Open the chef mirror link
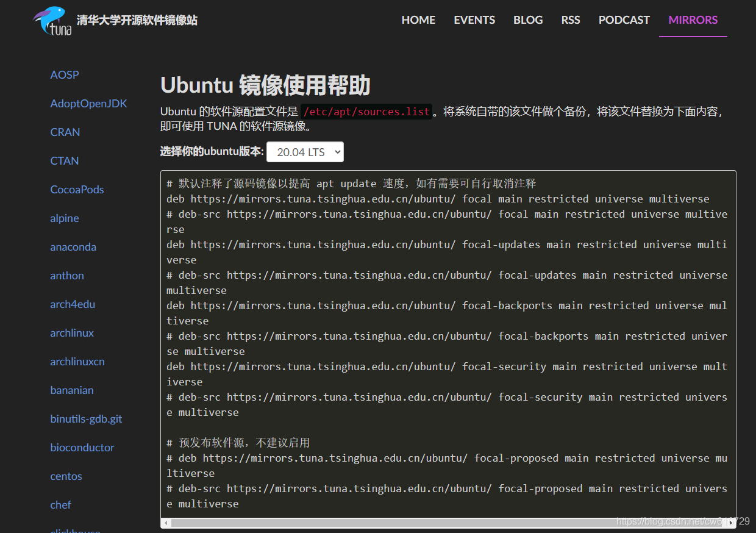The image size is (756, 533). (60, 504)
